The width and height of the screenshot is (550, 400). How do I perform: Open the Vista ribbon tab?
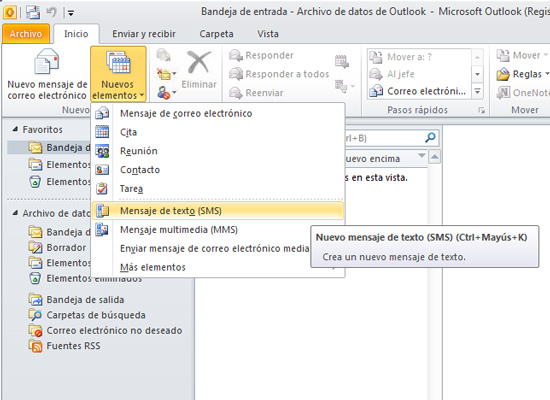coord(268,34)
